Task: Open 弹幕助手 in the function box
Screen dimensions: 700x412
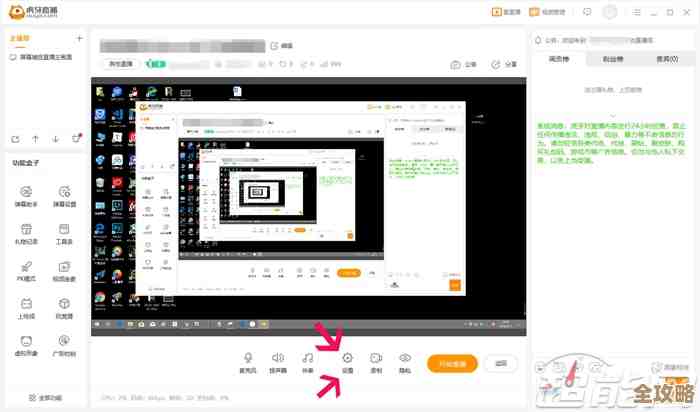Action: tap(26, 192)
